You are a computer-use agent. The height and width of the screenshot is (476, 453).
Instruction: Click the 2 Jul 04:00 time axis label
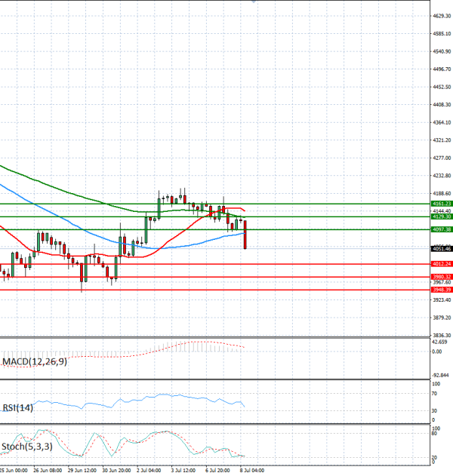click(x=149, y=470)
